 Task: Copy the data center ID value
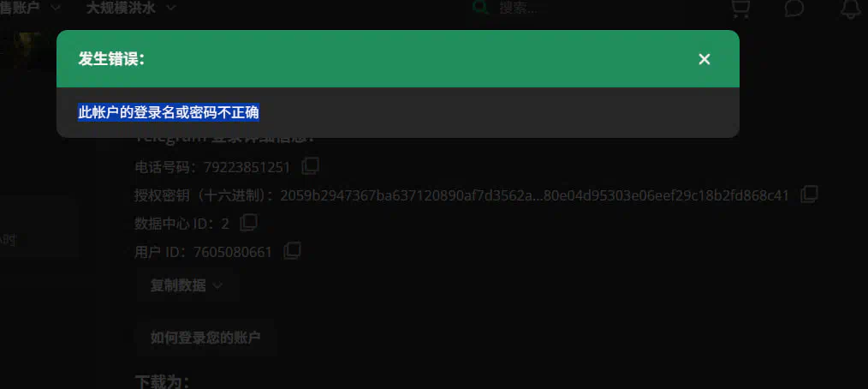[248, 223]
